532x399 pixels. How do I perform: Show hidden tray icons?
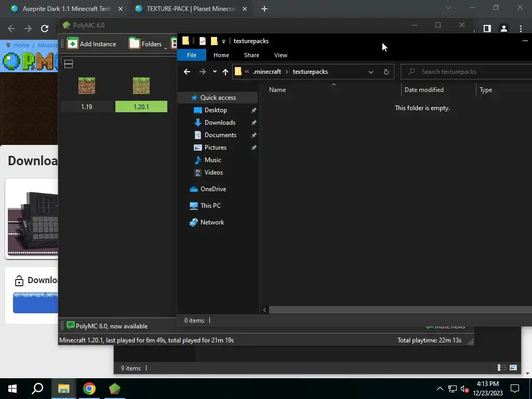coord(440,389)
